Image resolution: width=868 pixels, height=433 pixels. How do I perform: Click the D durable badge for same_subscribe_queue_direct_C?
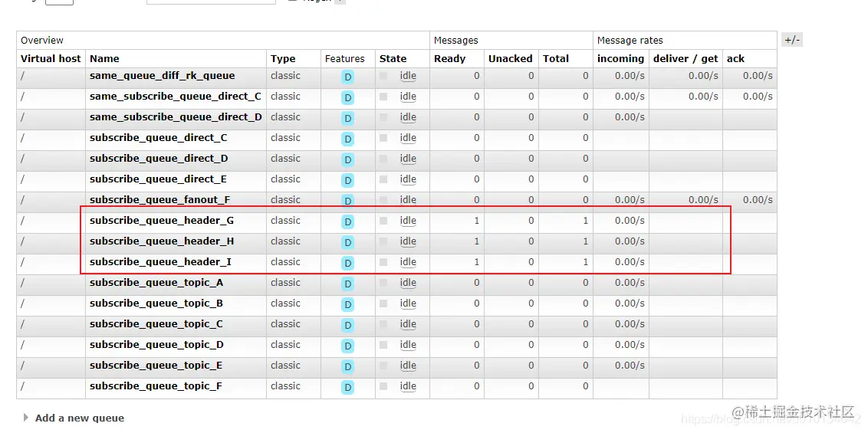[347, 98]
